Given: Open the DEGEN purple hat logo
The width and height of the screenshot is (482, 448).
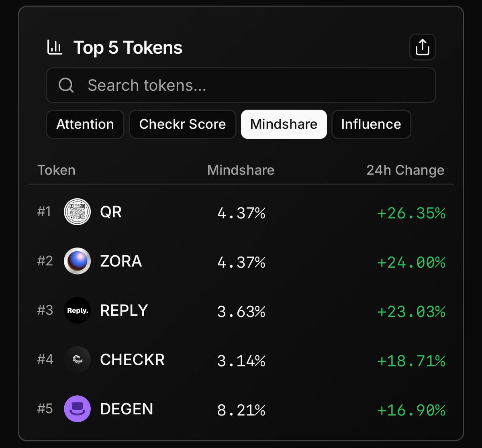Looking at the screenshot, I should click(78, 409).
